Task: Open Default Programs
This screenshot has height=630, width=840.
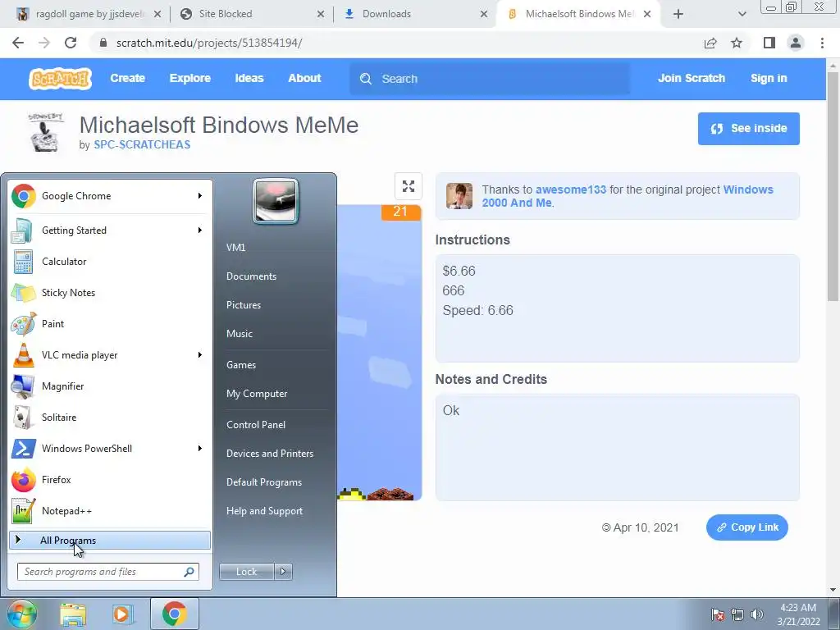Action: pos(264,482)
